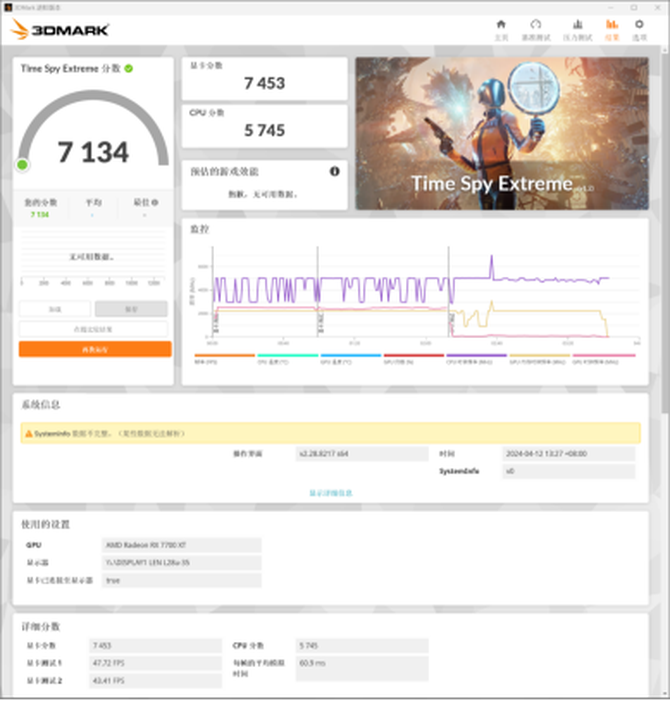The width and height of the screenshot is (670, 701).
Task: Click the Time Spy Extreme score title text
Action: click(x=71, y=68)
